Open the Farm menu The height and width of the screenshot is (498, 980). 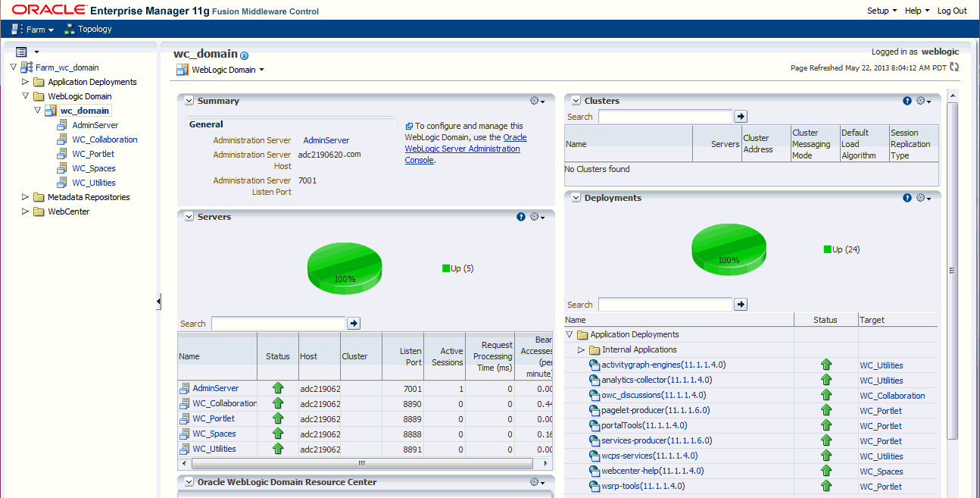pos(33,30)
